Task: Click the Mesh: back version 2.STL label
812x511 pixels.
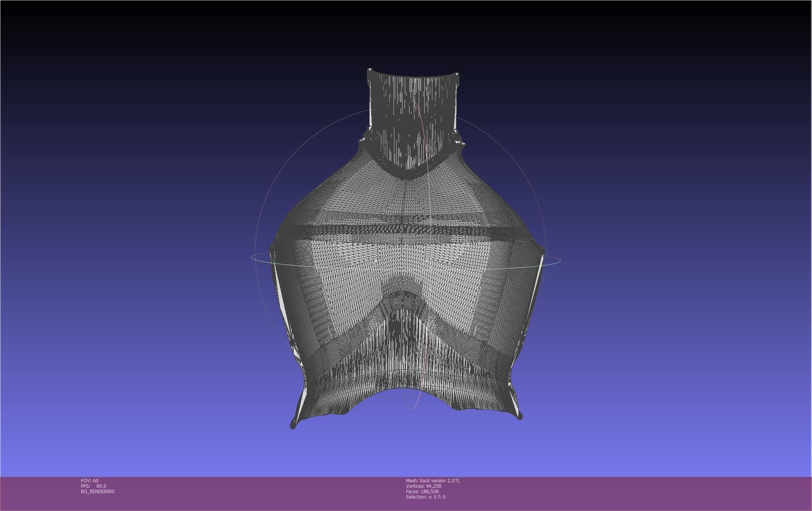Action: tap(433, 480)
